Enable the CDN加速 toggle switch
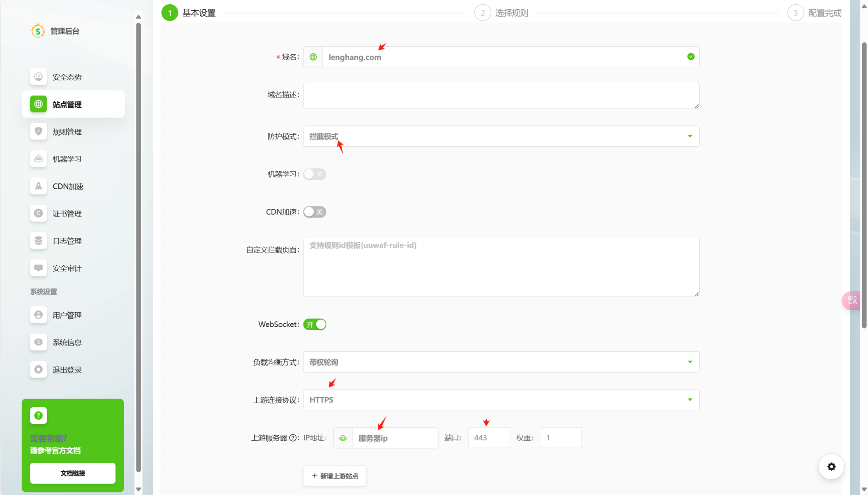 tap(314, 212)
